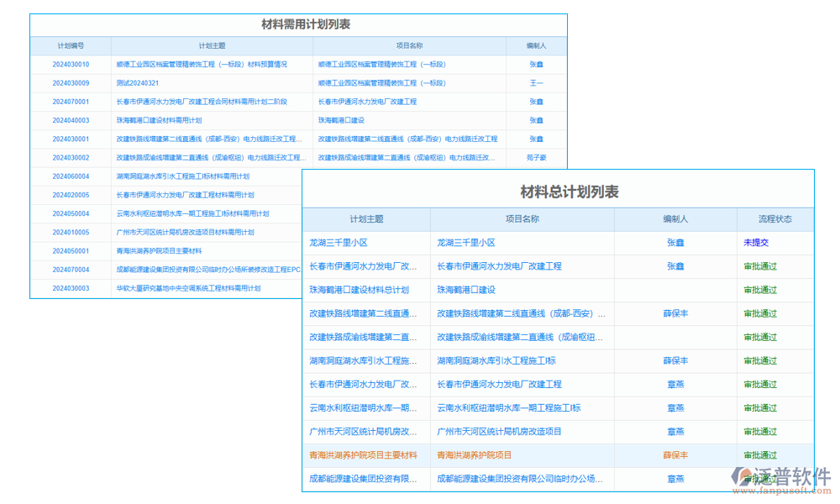Image resolution: width=840 pixels, height=504 pixels.
Task: Click 流程状态 column header in total plan list
Action: [777, 218]
